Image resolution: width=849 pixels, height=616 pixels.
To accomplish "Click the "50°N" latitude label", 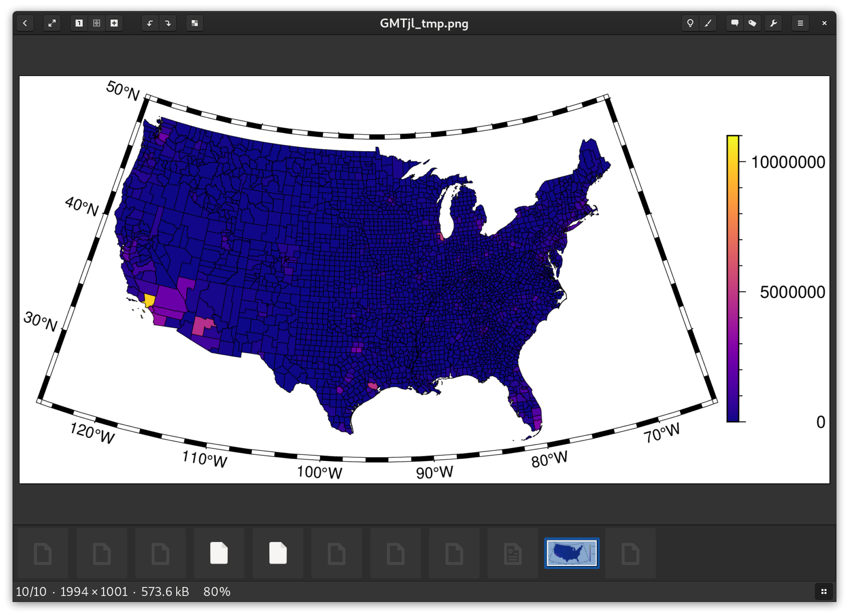I will [x=123, y=90].
